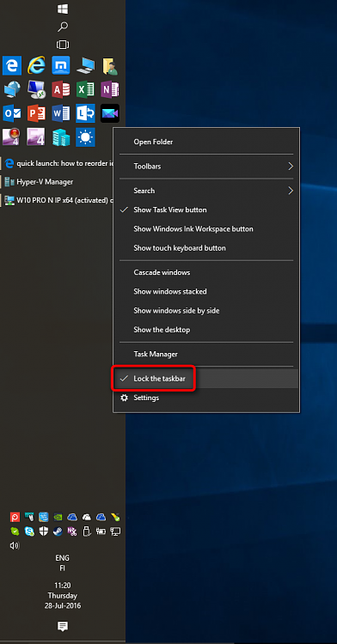Open the black video camera app icon
Viewport: 337px width, 644px height.
110,113
